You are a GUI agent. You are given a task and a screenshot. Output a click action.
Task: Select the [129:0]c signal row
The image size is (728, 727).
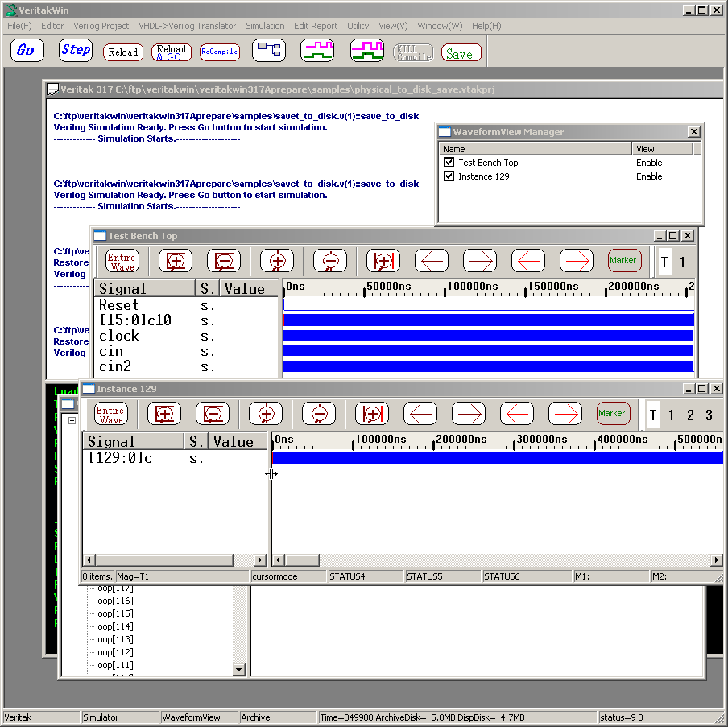point(175,458)
